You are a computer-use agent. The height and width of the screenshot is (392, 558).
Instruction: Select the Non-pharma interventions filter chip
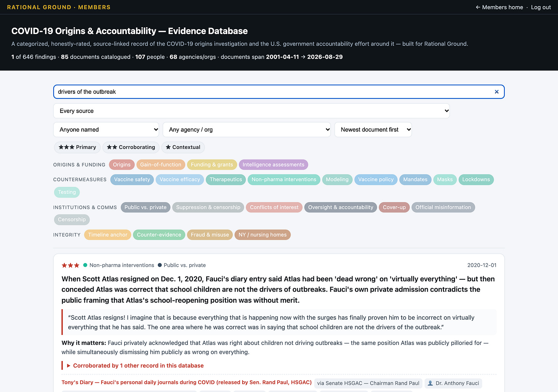point(284,180)
